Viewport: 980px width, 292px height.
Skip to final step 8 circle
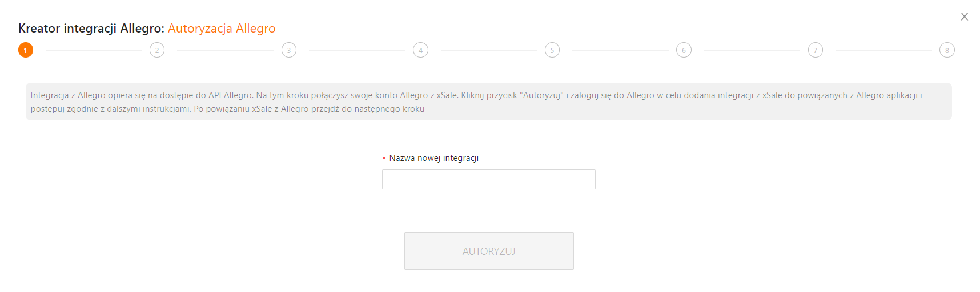tap(947, 50)
